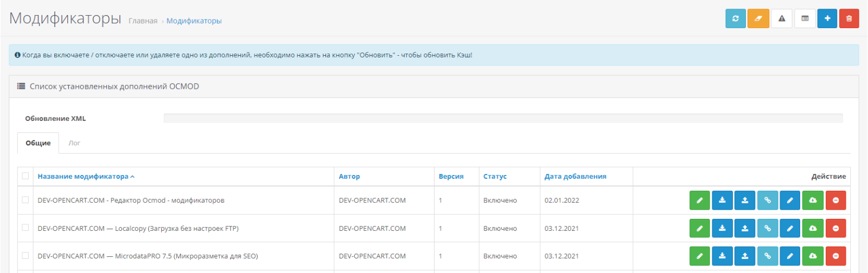The width and height of the screenshot is (868, 273).
Task: Click link chain icon in MicrodataPRO row
Action: coord(768,256)
